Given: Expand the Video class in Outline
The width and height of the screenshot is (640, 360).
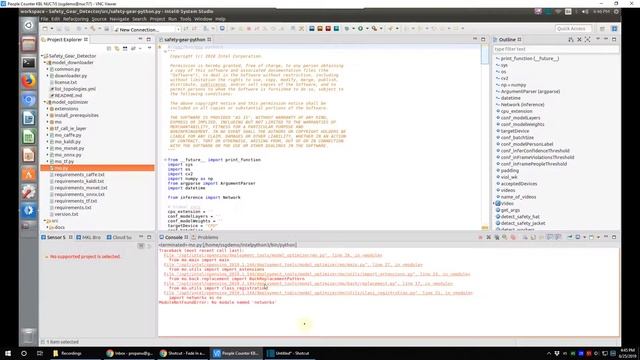Looking at the screenshot, I should 494,203.
